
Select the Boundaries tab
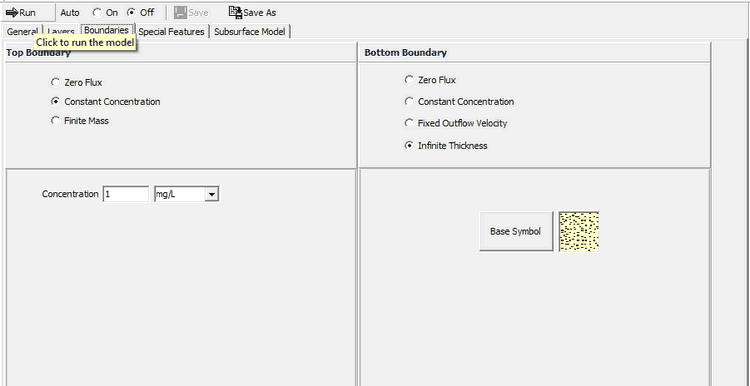(106, 30)
